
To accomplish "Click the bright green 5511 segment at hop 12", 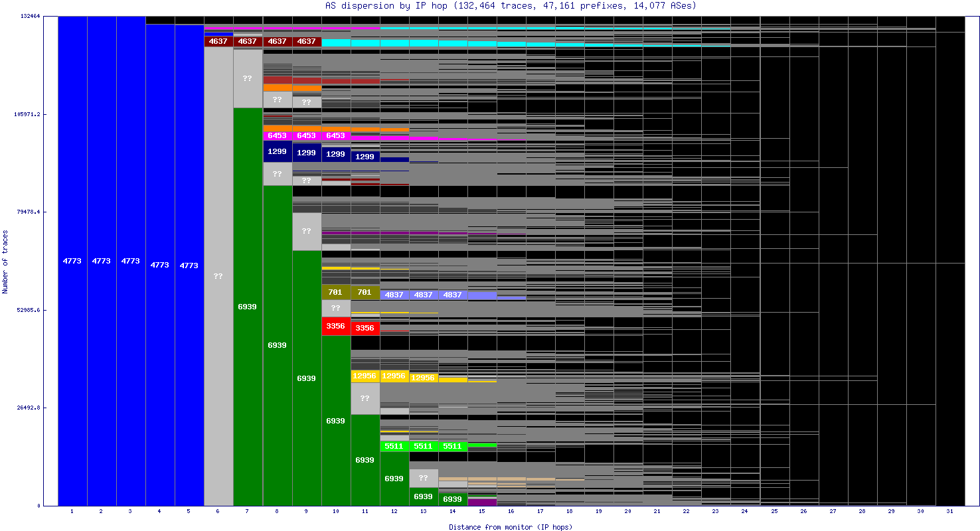I will pos(394,446).
